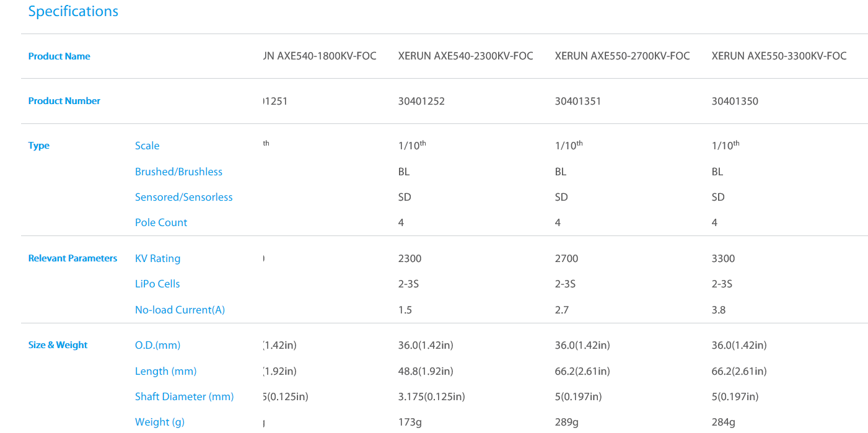Select the "BL" value for AXE540-2300KV
868x433 pixels.
(x=404, y=172)
